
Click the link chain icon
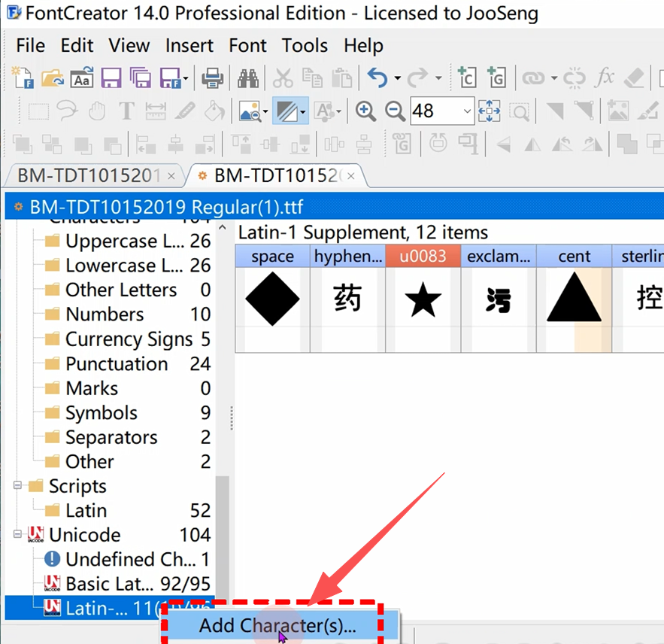[534, 78]
